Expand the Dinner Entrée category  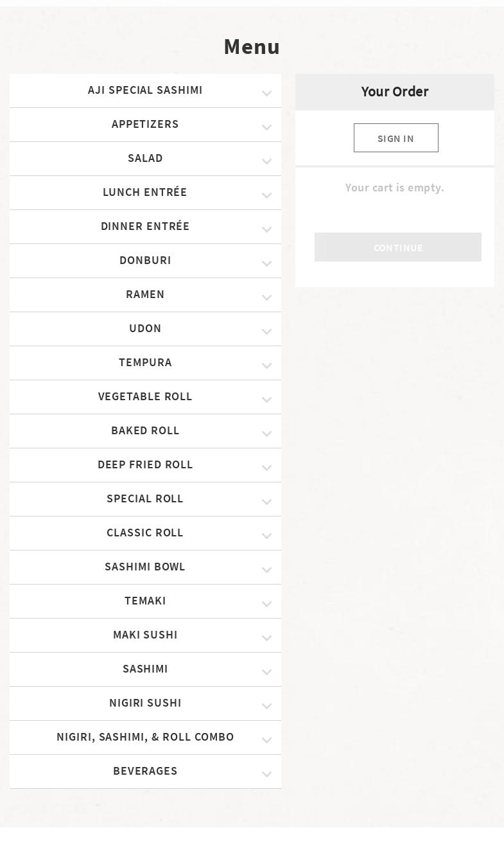[145, 227]
